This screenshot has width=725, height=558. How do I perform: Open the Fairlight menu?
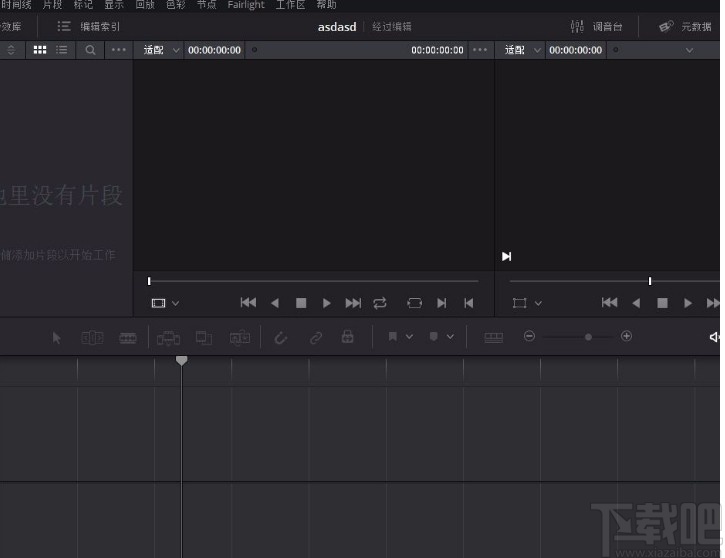(x=246, y=5)
